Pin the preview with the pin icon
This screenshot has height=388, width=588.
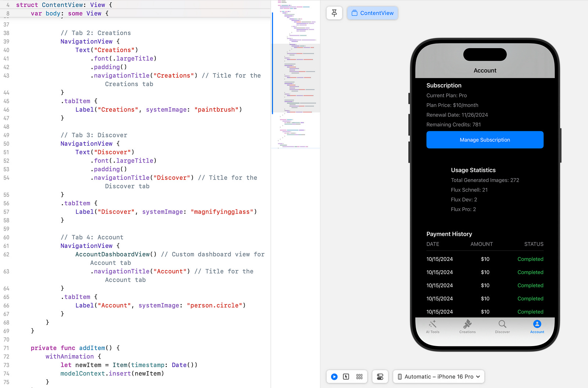tap(334, 13)
